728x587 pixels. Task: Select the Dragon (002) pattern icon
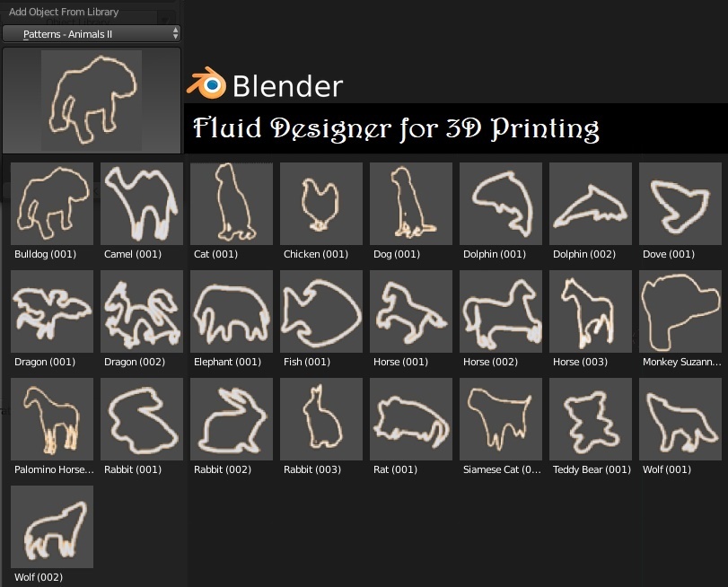click(142, 311)
